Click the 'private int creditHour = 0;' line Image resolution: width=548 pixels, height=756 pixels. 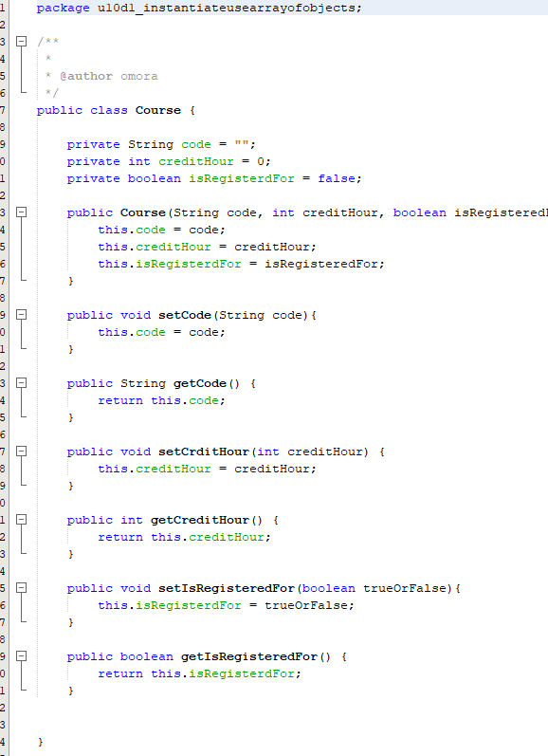tap(169, 161)
